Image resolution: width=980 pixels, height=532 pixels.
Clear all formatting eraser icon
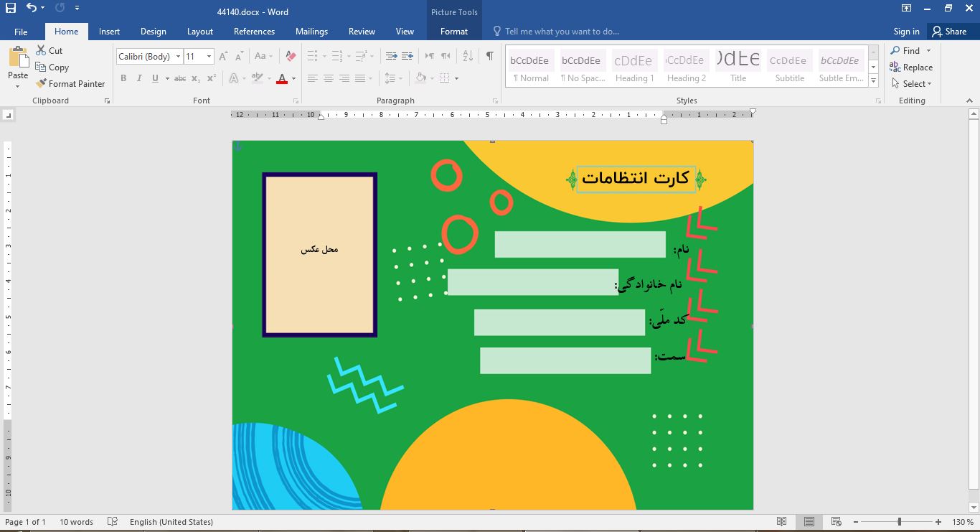290,56
